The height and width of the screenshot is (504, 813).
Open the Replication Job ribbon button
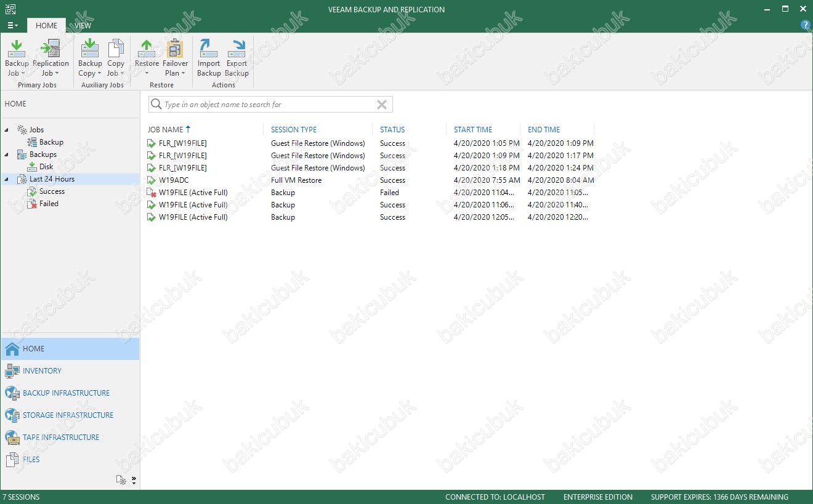tap(51, 58)
